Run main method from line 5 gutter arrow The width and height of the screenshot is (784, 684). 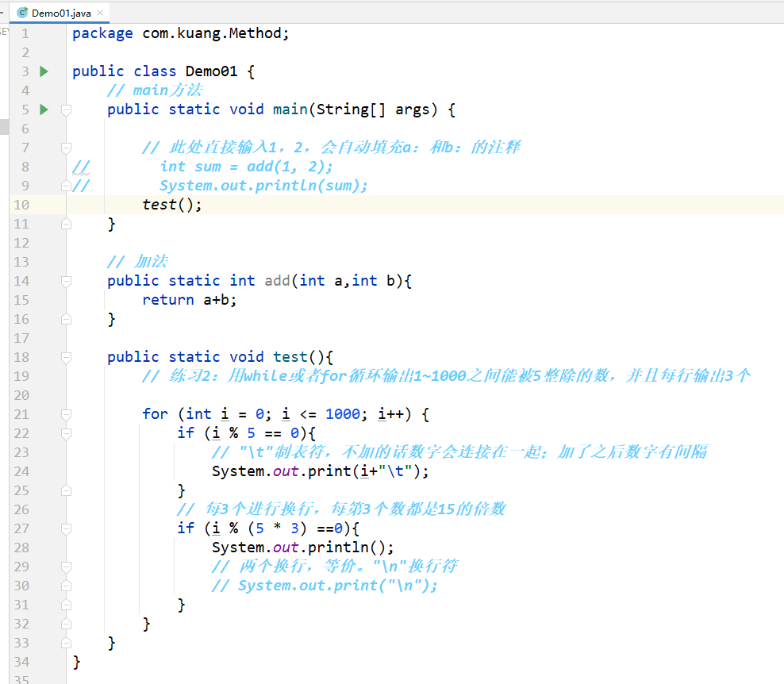[44, 110]
